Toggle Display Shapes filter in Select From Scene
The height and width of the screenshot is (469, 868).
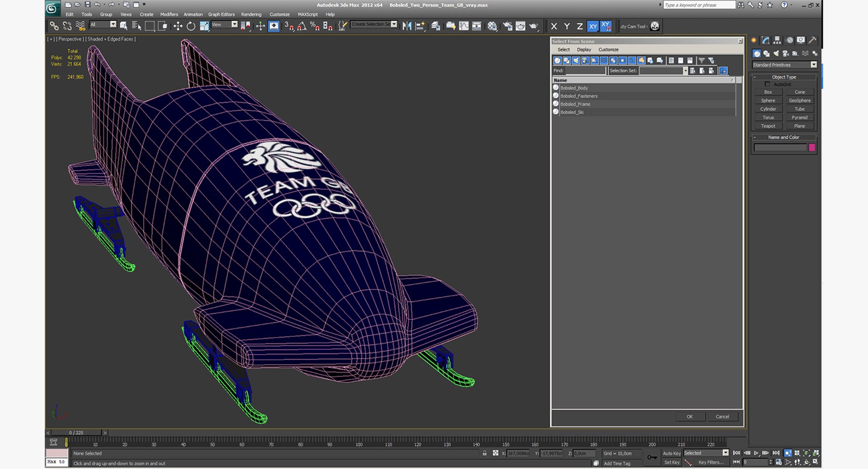click(566, 61)
